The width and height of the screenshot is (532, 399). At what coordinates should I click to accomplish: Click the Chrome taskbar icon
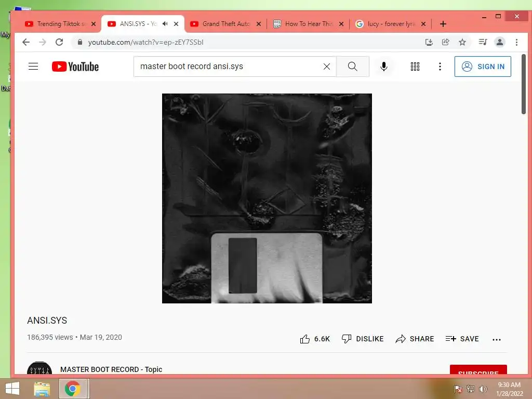[73, 389]
